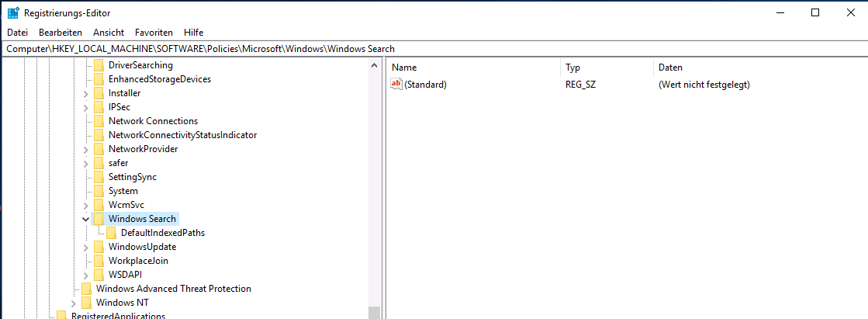Expand the WSDAPI key
The height and width of the screenshot is (319, 868).
pyautogui.click(x=86, y=276)
